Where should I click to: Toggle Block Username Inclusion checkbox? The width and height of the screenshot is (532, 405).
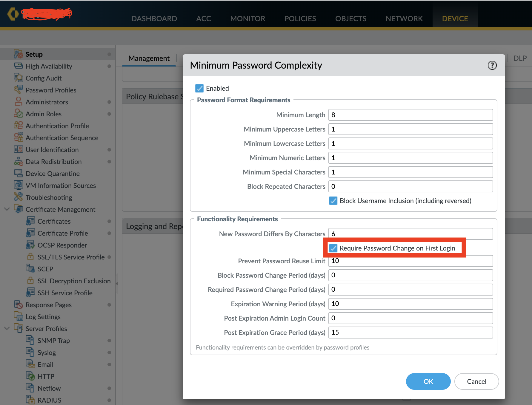point(333,201)
